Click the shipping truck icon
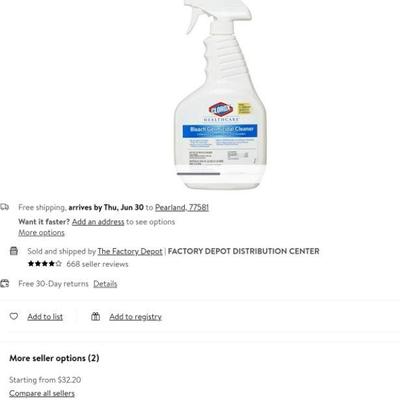The height and width of the screenshot is (400, 400). tap(4, 207)
